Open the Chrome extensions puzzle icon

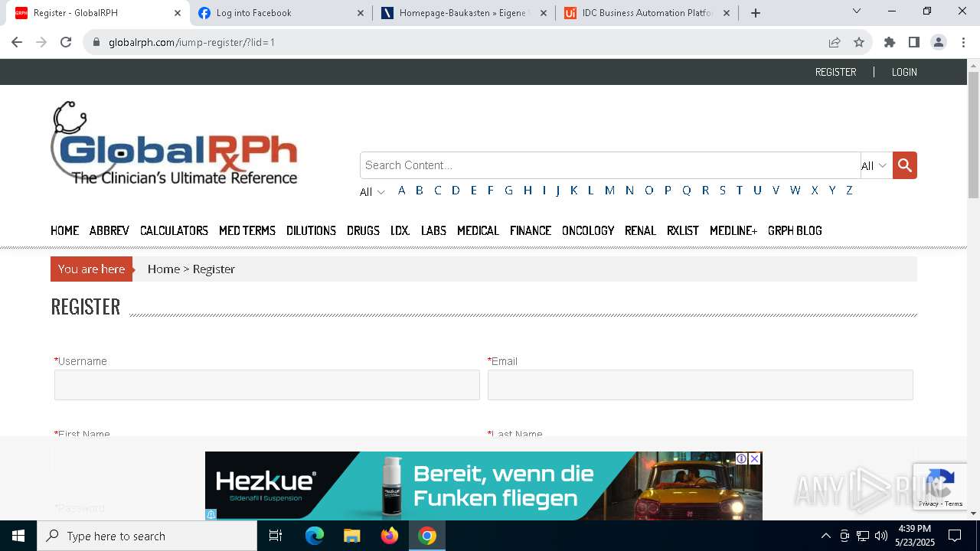click(x=890, y=42)
